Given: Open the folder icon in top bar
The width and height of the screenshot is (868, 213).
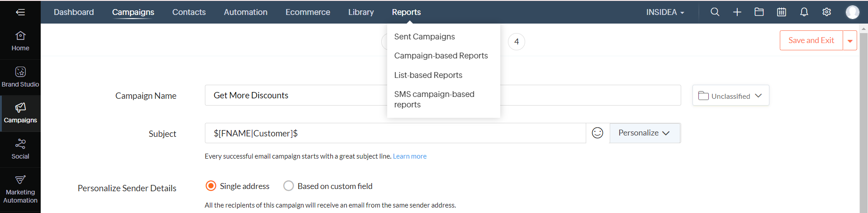Looking at the screenshot, I should (x=759, y=12).
